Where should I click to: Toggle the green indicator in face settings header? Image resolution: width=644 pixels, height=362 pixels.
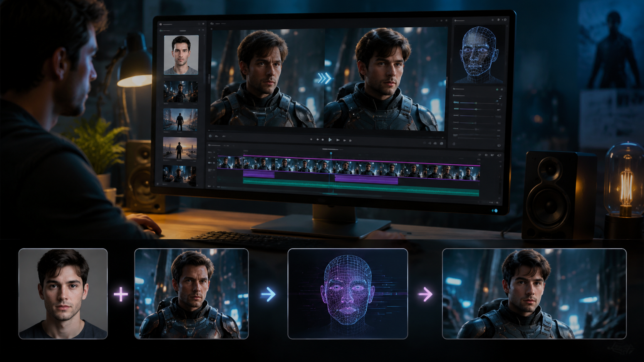497,89
